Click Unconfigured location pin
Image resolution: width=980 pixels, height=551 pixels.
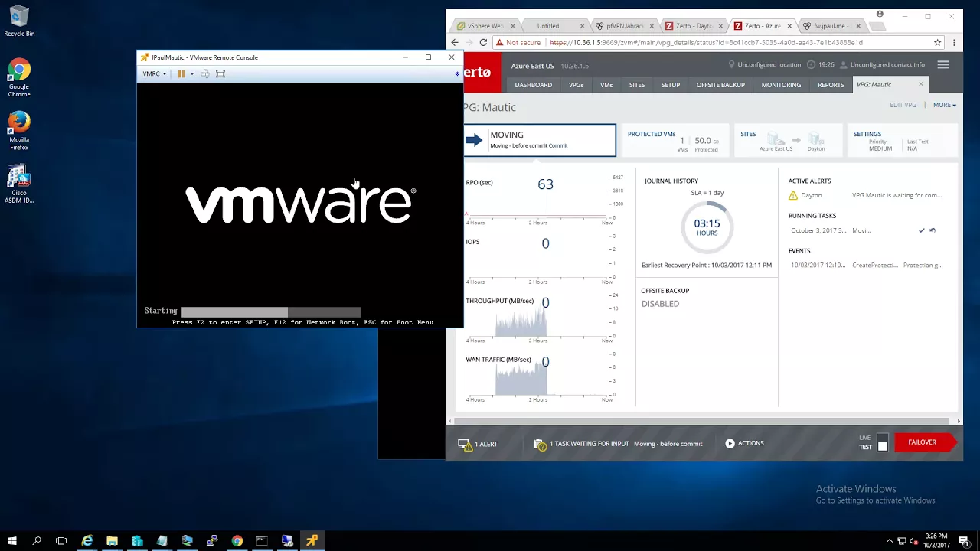point(731,65)
